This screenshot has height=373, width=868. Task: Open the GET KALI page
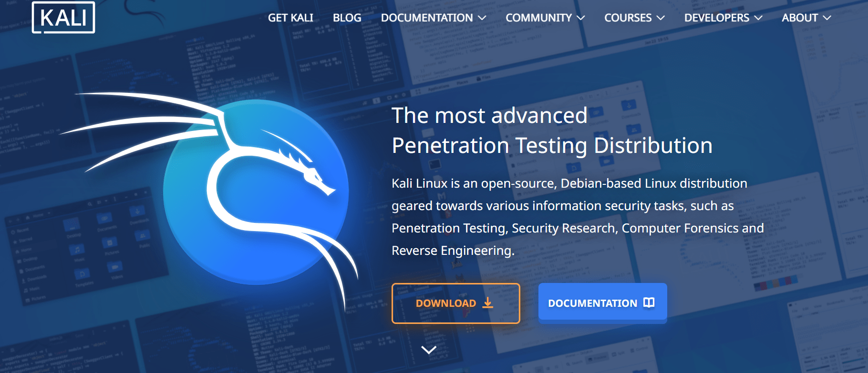click(290, 18)
